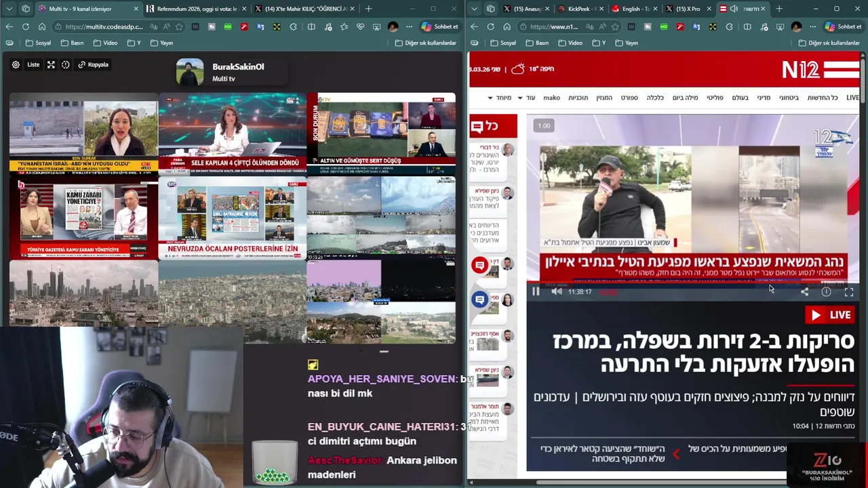Screen dimensions: 868x488
Task: Mute the חדשות tab via speaker icon
Action: (734, 9)
